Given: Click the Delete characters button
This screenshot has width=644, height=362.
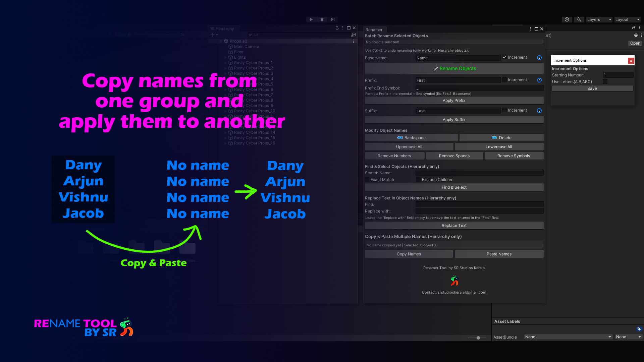Looking at the screenshot, I should [501, 138].
